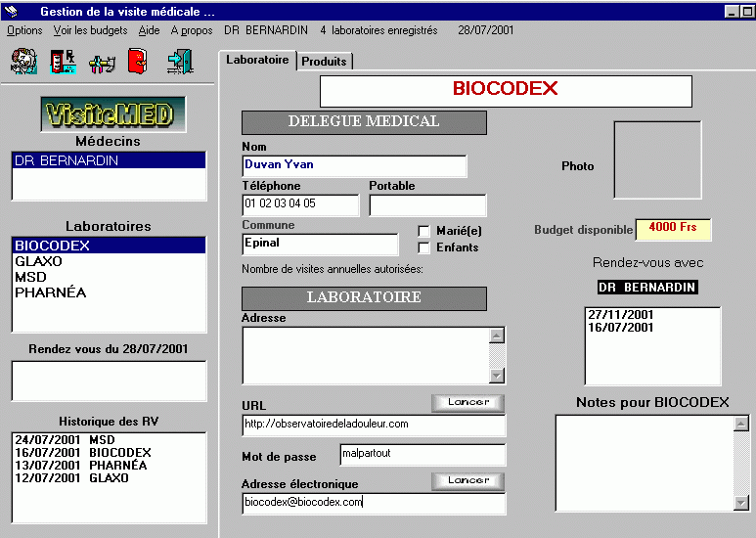Select the 24/07/2001 MSD history entry
Screen dimensions: 756x538
pyautogui.click(x=109, y=439)
